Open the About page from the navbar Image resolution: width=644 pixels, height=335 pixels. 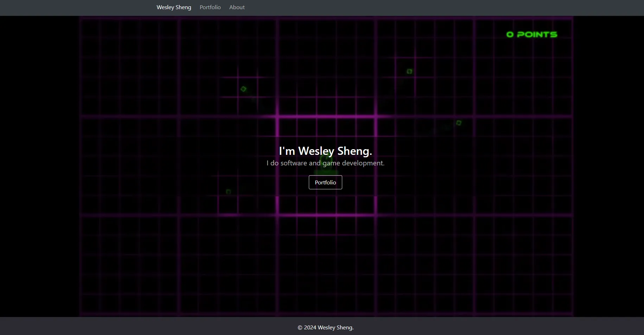[x=237, y=7]
